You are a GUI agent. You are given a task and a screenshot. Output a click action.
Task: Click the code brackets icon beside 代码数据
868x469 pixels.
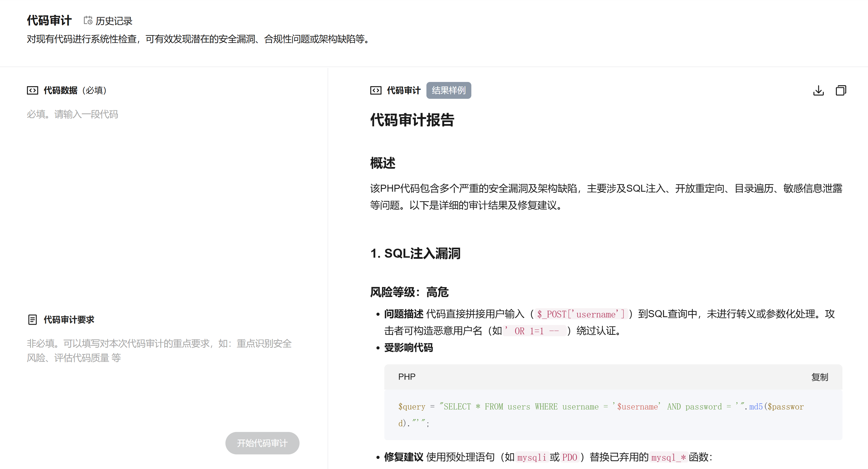click(32, 90)
